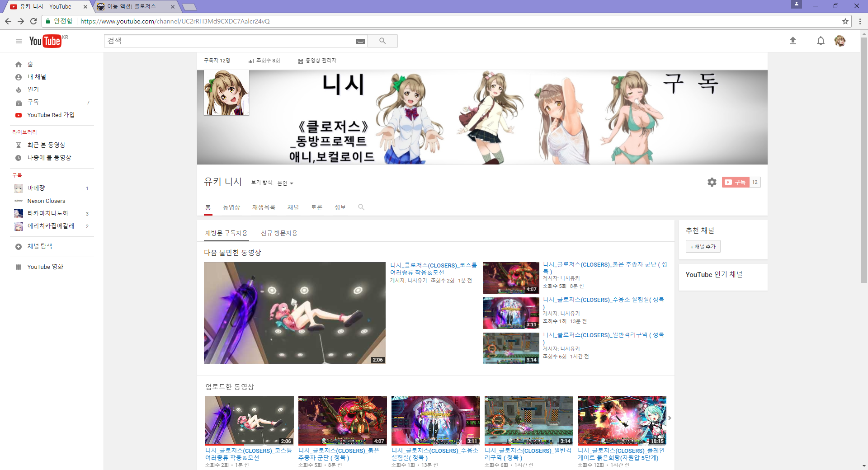This screenshot has height=470, width=868.
Task: Bookmark this page with star icon
Action: (845, 21)
